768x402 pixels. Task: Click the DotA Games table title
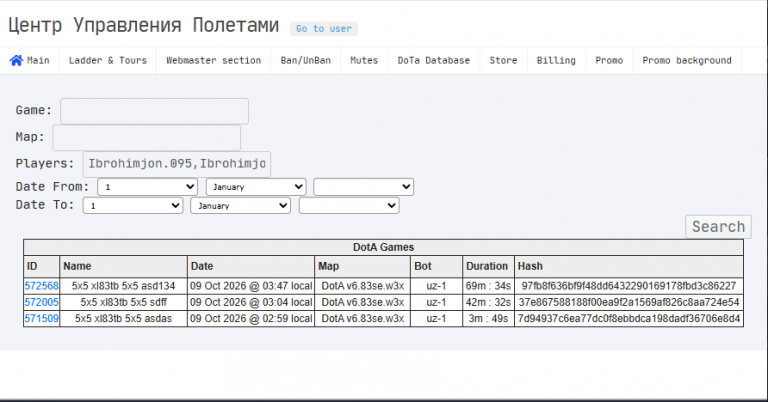(384, 247)
